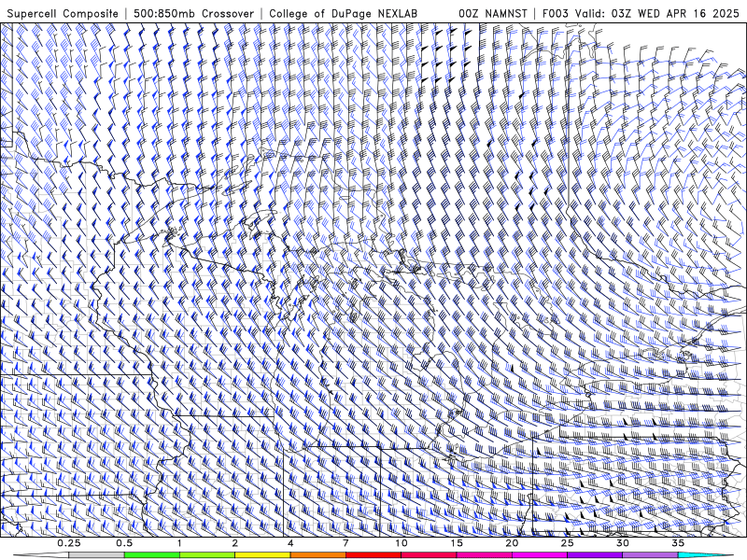747x560 pixels.
Task: Click the color bar label 7
Action: point(345,543)
